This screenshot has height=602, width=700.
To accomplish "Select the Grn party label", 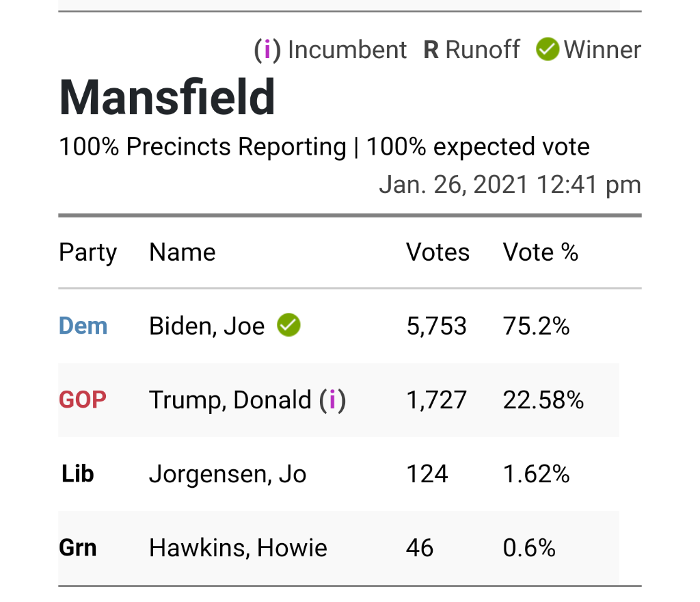I will [78, 548].
